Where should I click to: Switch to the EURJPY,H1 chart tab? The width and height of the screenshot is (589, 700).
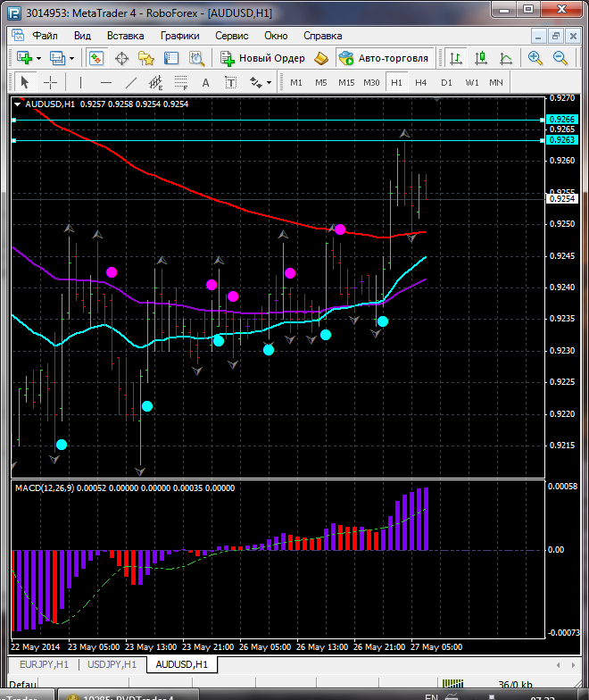tap(44, 664)
